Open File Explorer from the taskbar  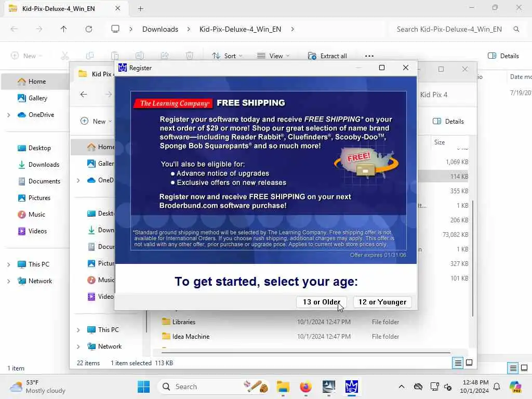pyautogui.click(x=283, y=387)
